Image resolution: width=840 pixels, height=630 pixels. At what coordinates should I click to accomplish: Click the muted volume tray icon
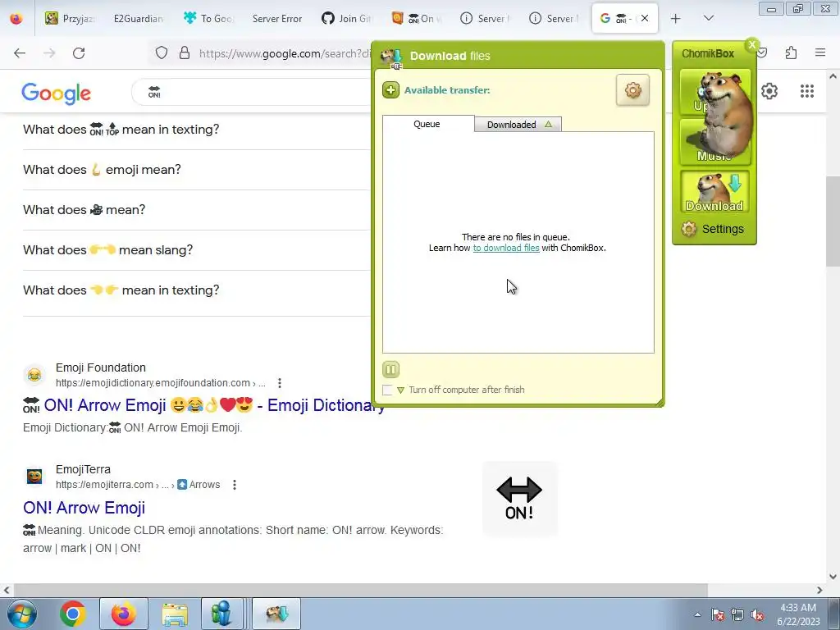(757, 614)
